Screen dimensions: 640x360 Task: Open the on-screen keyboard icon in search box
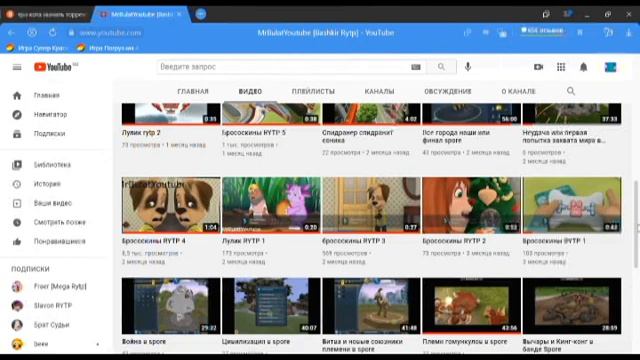click(x=416, y=67)
